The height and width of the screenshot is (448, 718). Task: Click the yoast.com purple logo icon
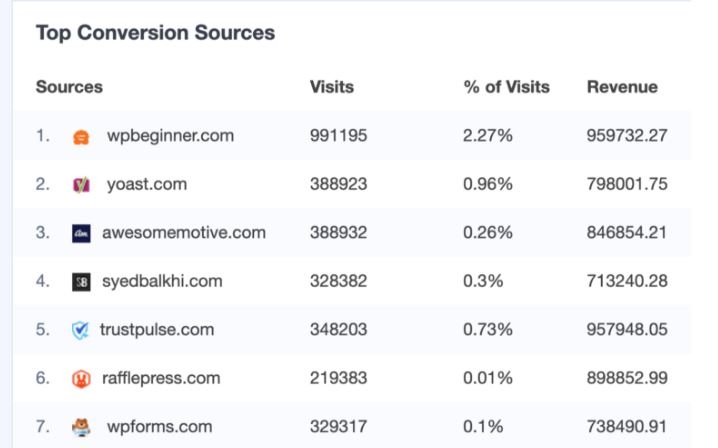coord(82,185)
